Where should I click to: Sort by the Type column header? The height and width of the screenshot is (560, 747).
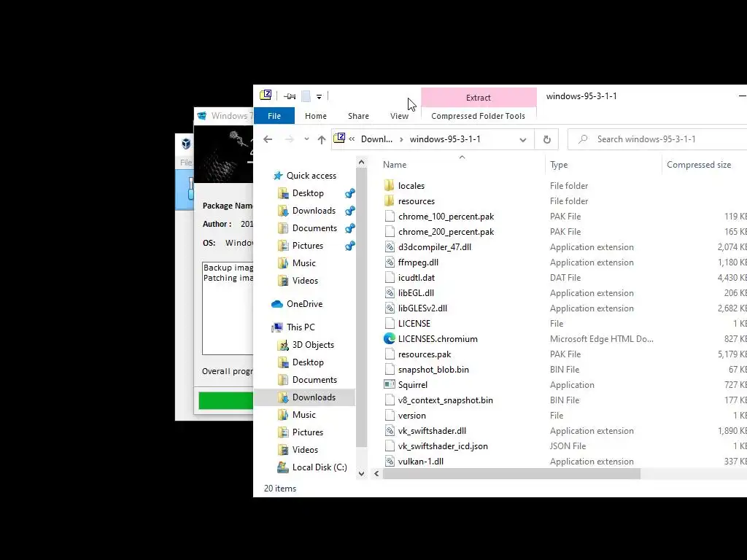tap(558, 165)
